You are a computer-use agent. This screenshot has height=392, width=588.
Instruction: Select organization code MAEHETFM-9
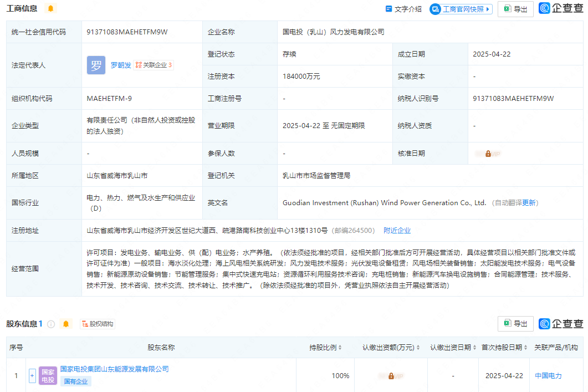pos(109,99)
